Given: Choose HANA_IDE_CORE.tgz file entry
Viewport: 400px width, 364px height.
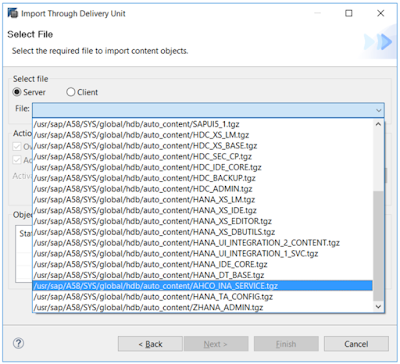Looking at the screenshot, I should (203, 264).
